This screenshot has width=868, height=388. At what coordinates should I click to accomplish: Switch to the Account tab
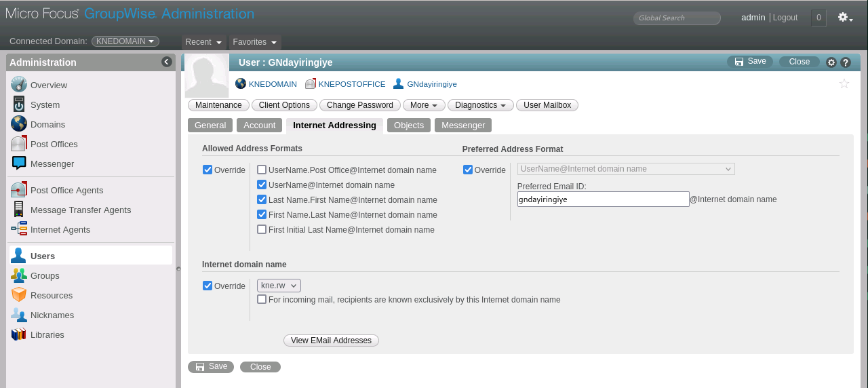pyautogui.click(x=259, y=125)
